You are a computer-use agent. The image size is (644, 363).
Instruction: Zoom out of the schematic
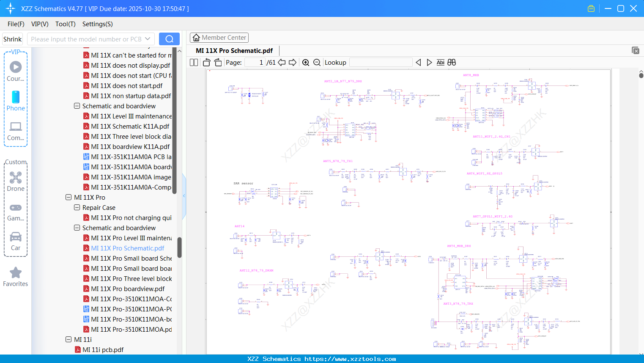317,63
